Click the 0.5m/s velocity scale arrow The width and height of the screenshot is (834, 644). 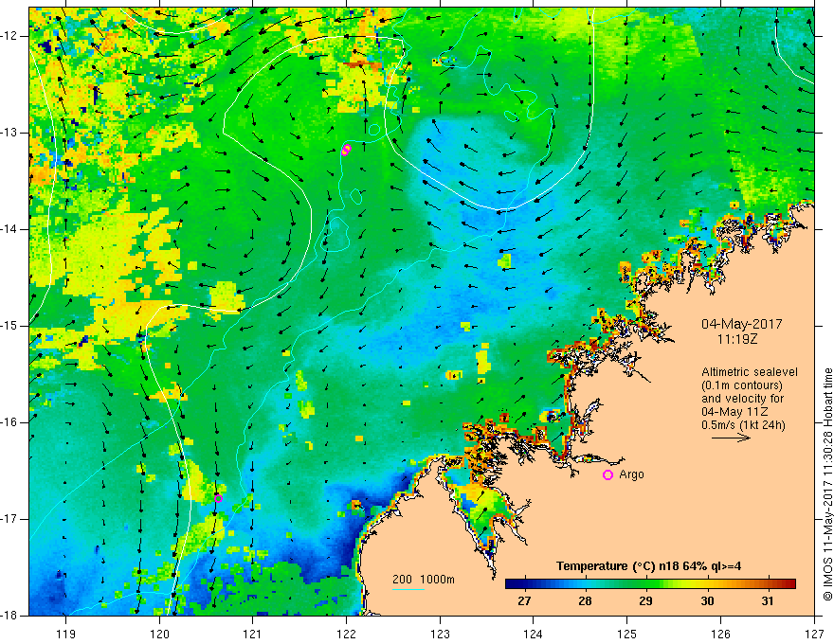coord(731,438)
